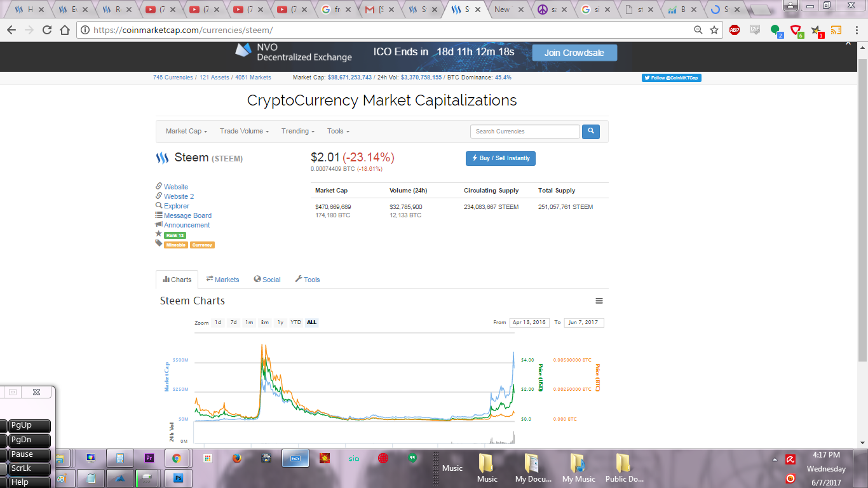Open Photoshop from the taskbar

(178, 478)
